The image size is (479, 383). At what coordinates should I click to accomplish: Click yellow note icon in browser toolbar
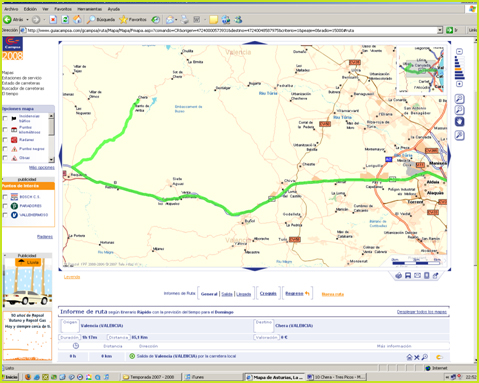pos(213,20)
